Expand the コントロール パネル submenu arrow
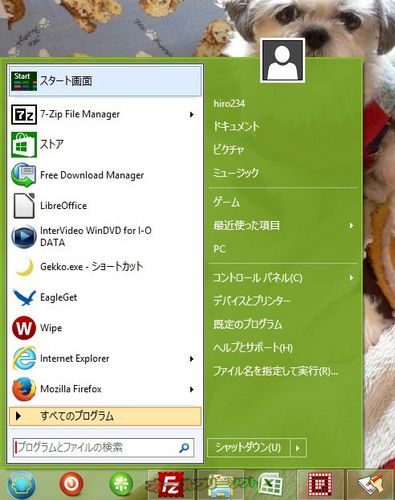The width and height of the screenshot is (395, 500). pyautogui.click(x=351, y=278)
